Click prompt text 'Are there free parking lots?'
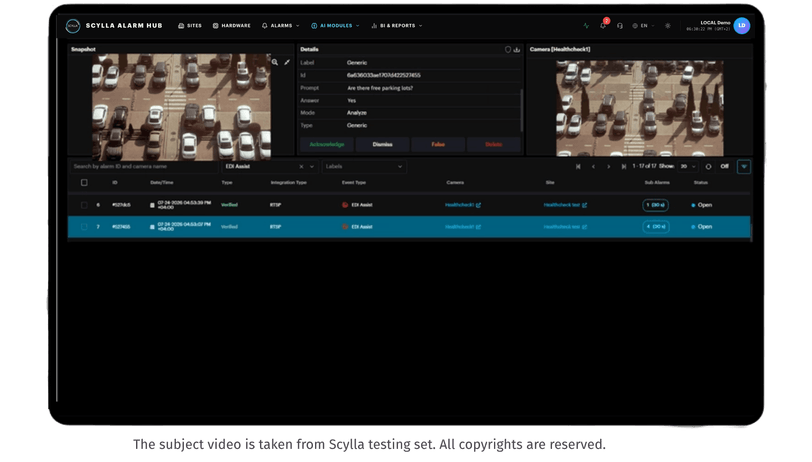 (x=380, y=88)
